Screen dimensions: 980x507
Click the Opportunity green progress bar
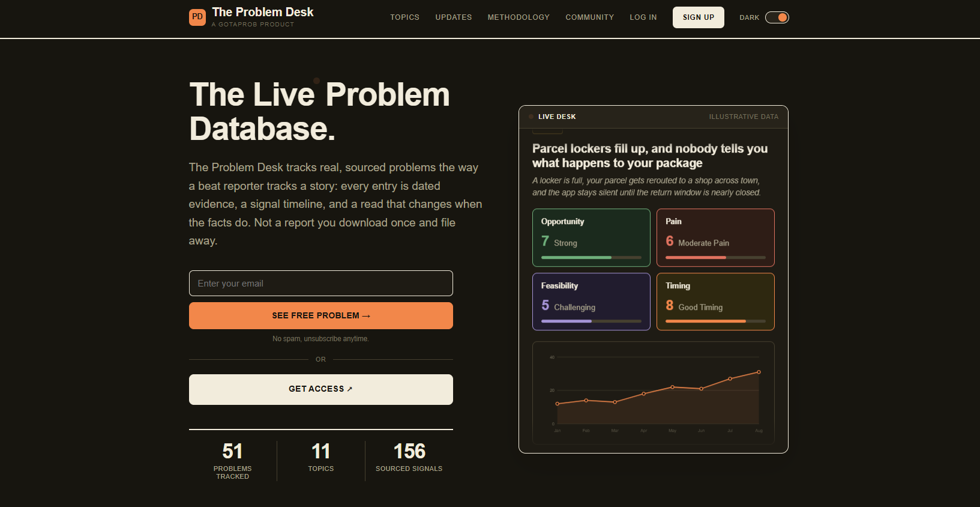591,258
